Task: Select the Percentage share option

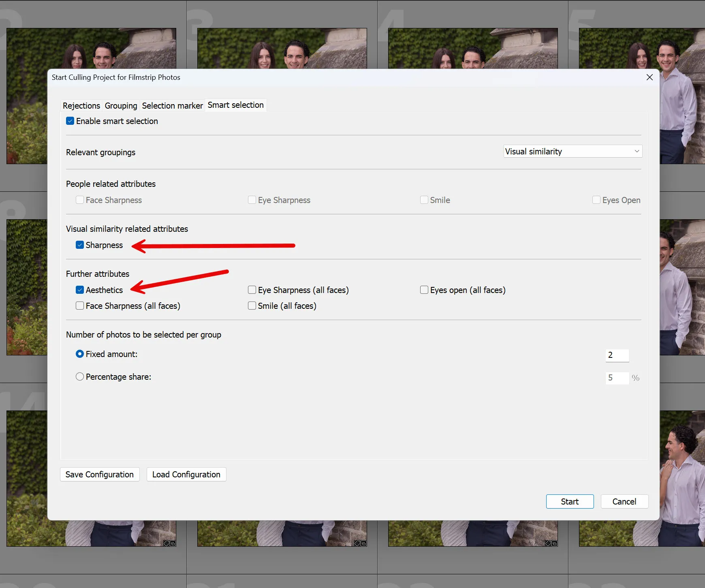Action: [79, 376]
